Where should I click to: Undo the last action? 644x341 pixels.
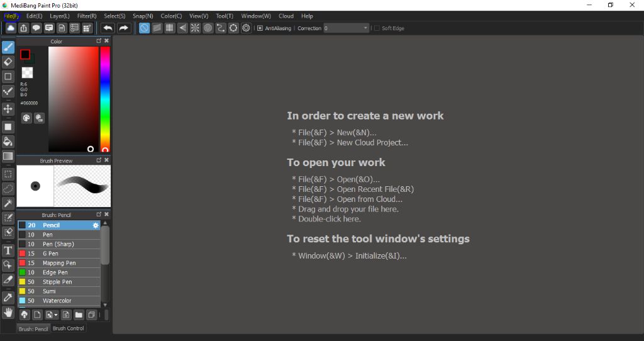pyautogui.click(x=108, y=28)
